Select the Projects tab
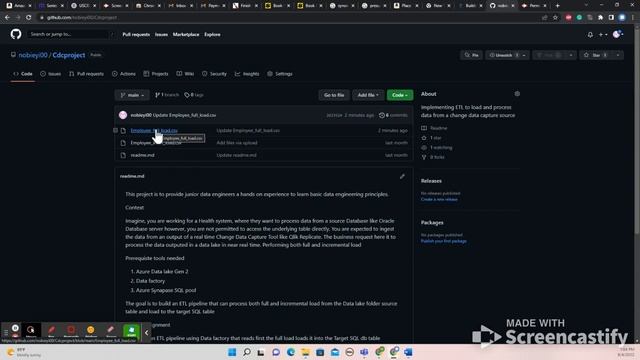The image size is (640, 360). point(156,74)
